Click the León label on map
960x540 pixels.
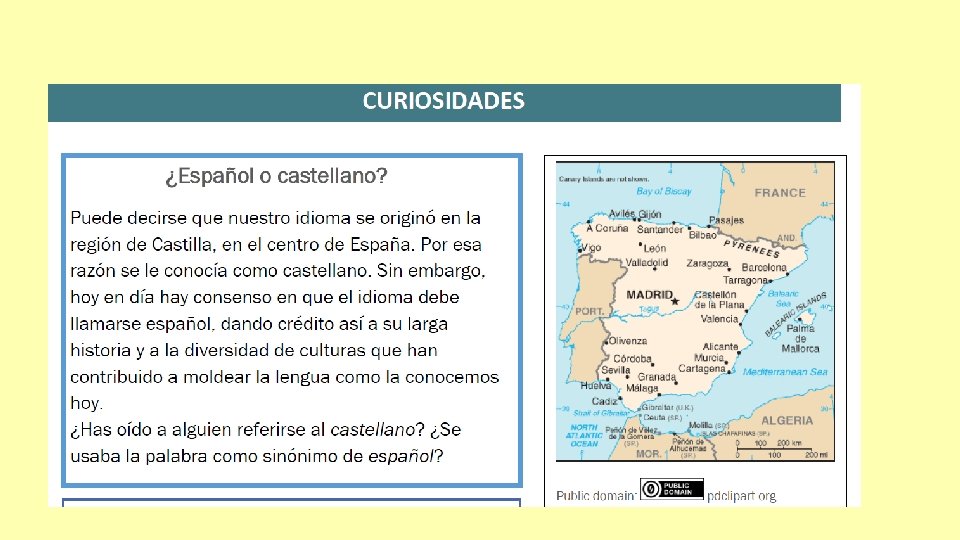tap(654, 249)
